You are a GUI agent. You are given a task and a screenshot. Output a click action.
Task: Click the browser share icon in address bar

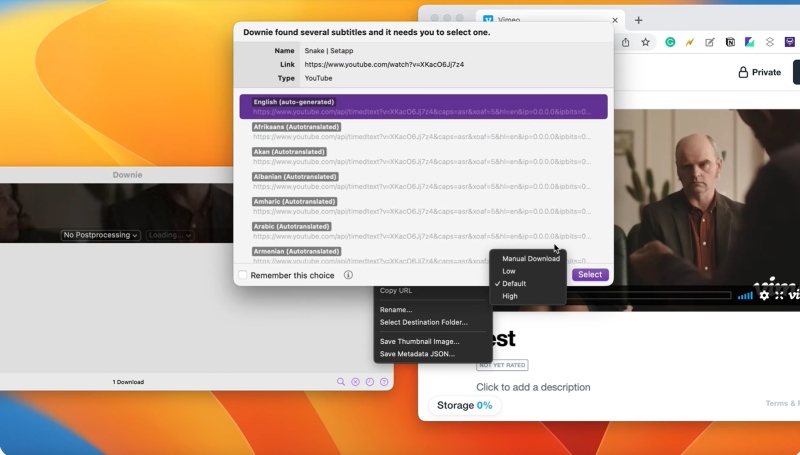click(626, 42)
